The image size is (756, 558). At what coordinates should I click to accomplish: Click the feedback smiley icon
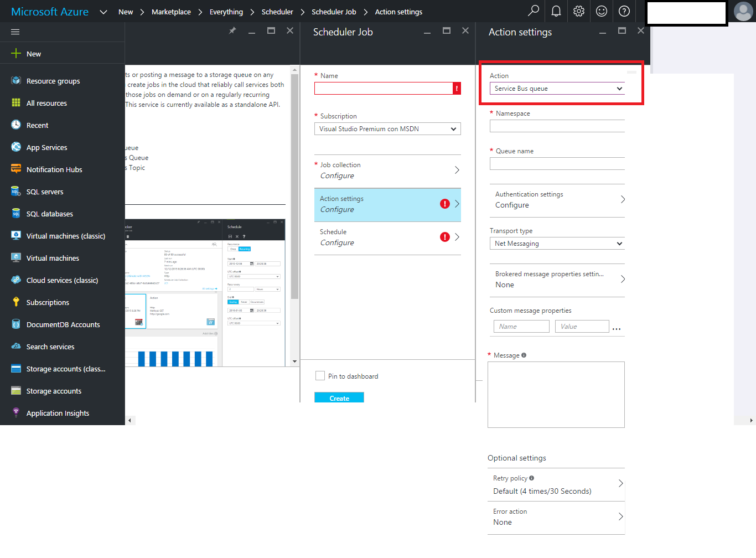[x=602, y=11]
